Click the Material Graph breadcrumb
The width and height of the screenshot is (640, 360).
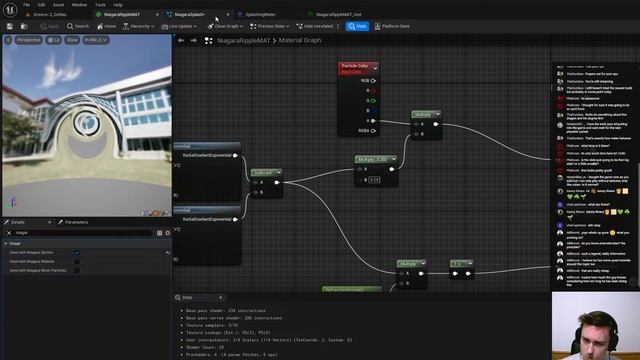[x=300, y=40]
